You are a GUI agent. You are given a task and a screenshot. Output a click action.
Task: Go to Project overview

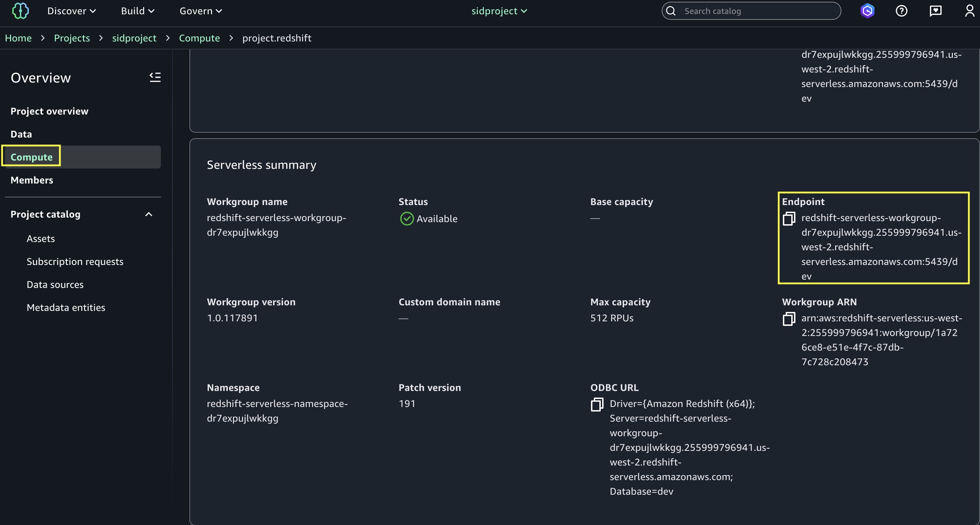click(49, 111)
